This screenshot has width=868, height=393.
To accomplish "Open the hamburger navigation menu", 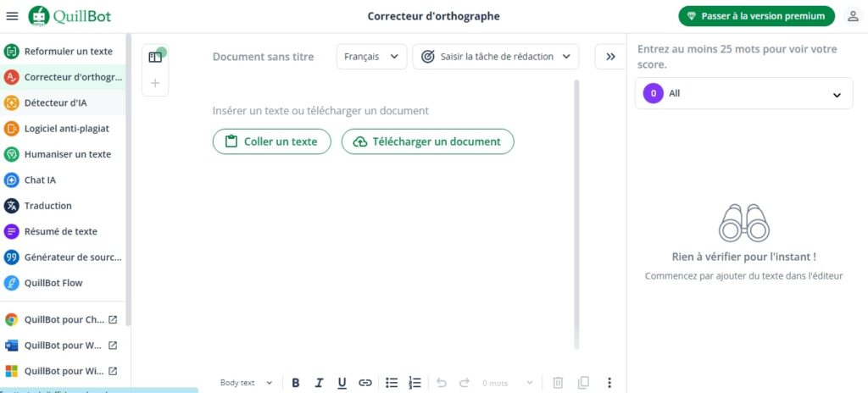I will tap(12, 16).
